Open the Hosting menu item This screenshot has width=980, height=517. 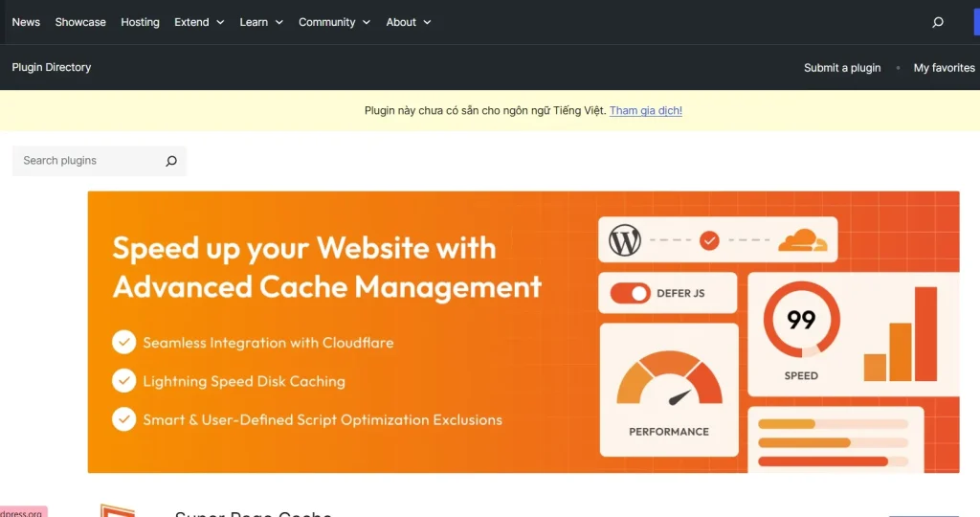tap(140, 22)
